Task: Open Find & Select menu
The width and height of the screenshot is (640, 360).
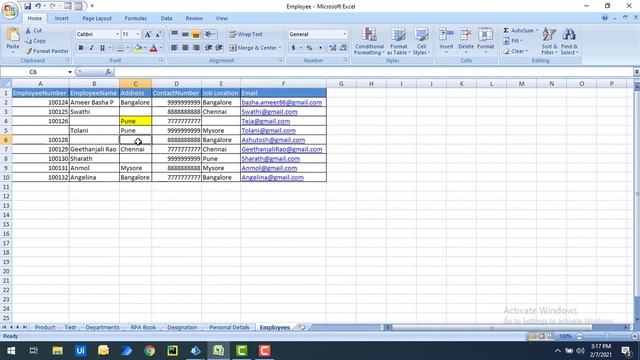Action: point(569,41)
